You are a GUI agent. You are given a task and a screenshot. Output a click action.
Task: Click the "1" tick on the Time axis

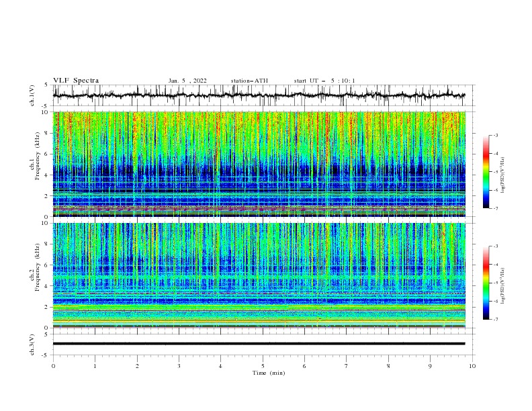coord(95,366)
